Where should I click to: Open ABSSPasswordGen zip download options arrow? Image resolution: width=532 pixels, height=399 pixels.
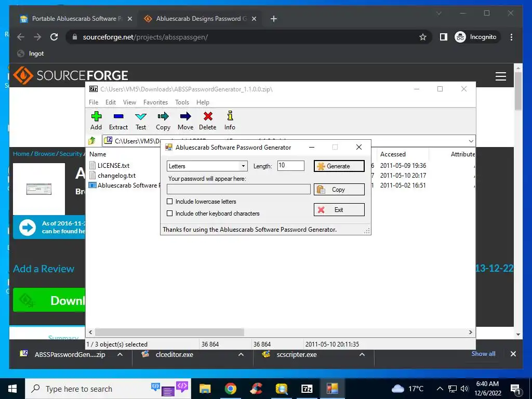(120, 354)
